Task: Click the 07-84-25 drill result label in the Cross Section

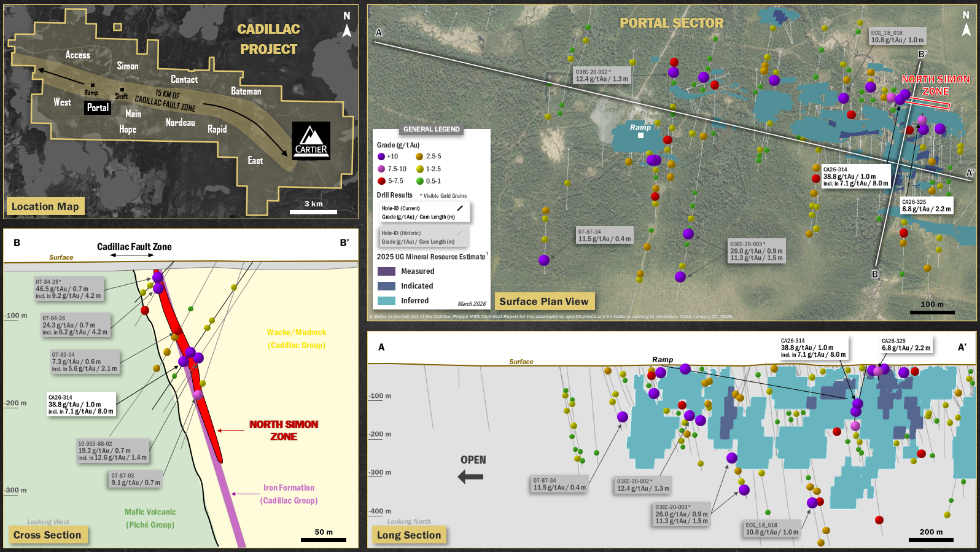Action: tap(69, 289)
